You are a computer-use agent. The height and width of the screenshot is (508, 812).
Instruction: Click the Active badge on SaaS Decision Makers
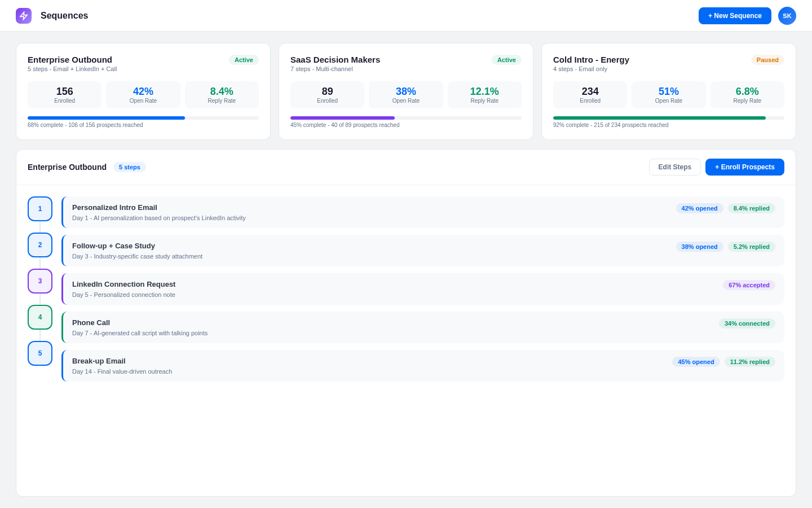pyautogui.click(x=506, y=60)
